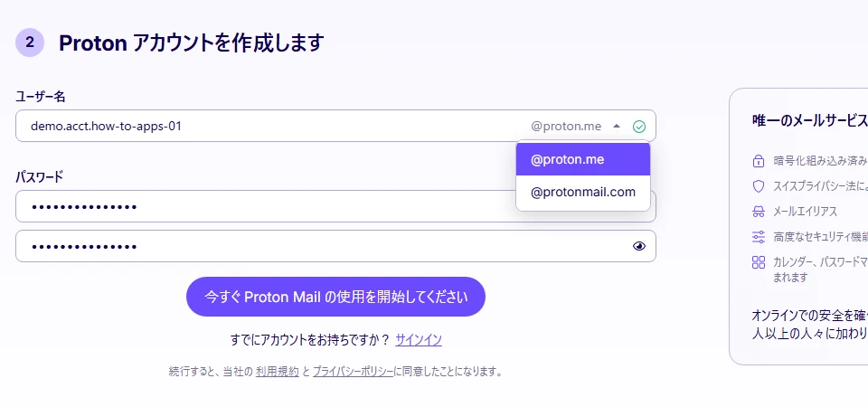The image size is (868, 407).
Task: Click the green username available checkmark
Action: [639, 127]
